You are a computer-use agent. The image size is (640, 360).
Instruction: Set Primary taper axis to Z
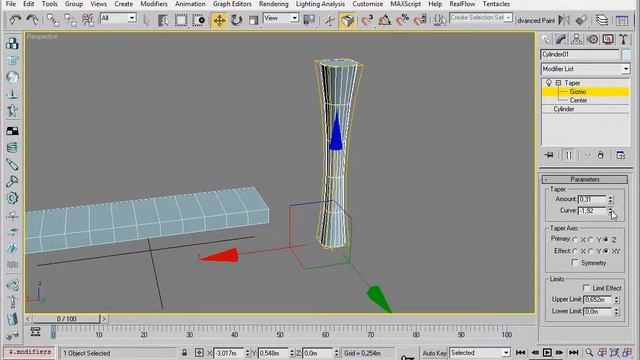tap(606, 240)
